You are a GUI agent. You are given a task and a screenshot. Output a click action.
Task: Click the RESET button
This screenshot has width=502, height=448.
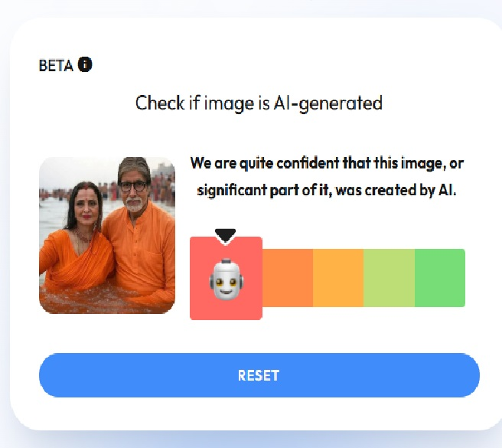(259, 375)
